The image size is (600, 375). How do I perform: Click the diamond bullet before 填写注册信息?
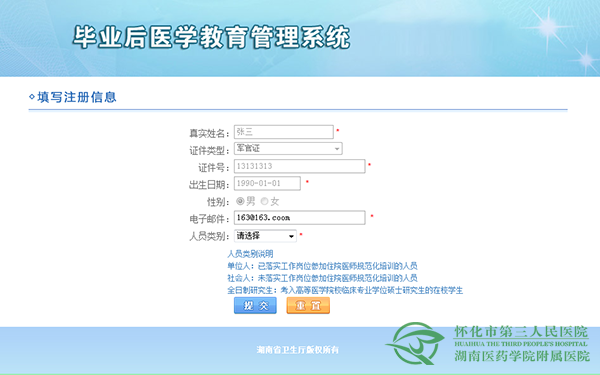[32, 97]
